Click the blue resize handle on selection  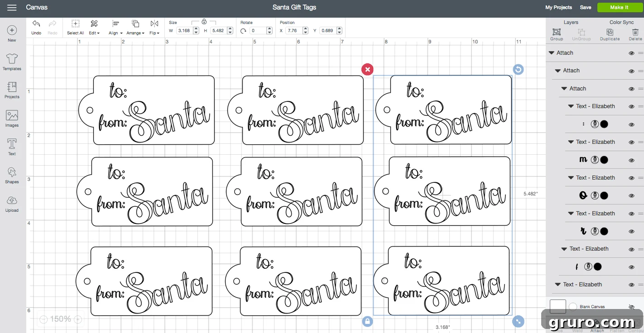point(518,321)
